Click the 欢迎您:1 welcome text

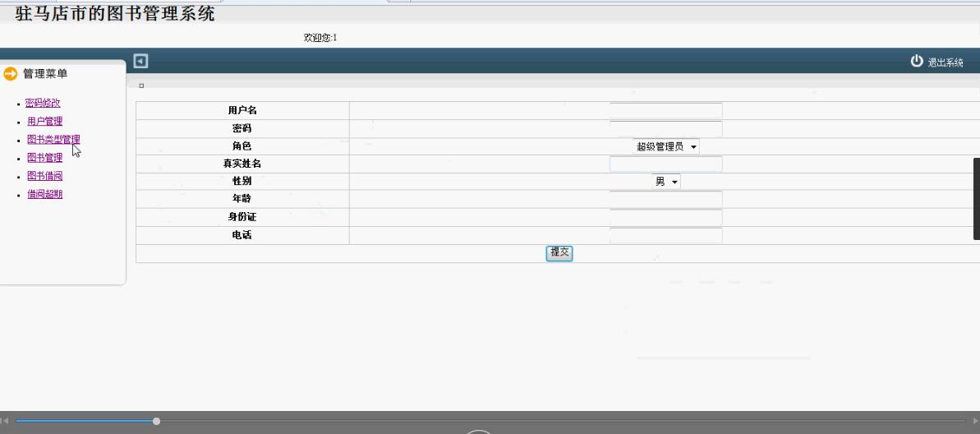coord(320,38)
